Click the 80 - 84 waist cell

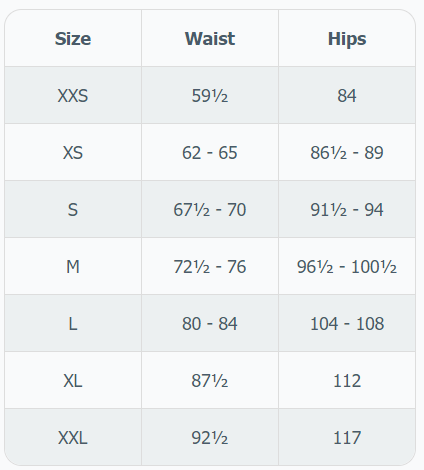point(210,324)
